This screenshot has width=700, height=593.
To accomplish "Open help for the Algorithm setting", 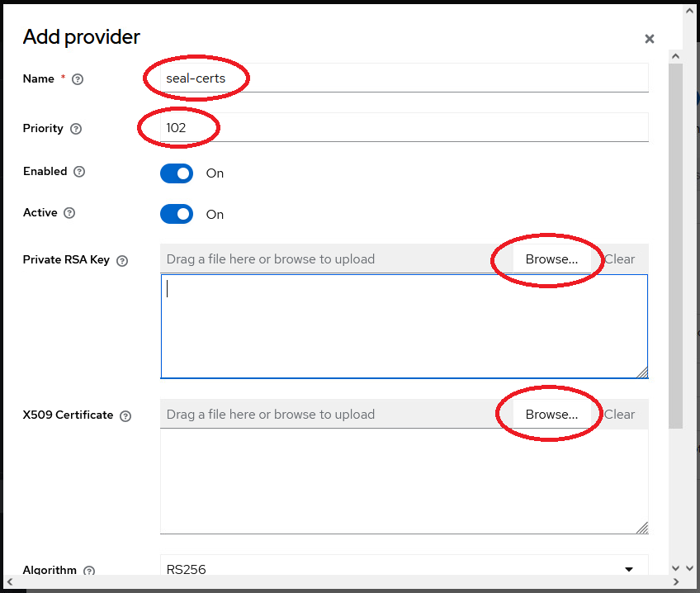I will 89,571.
